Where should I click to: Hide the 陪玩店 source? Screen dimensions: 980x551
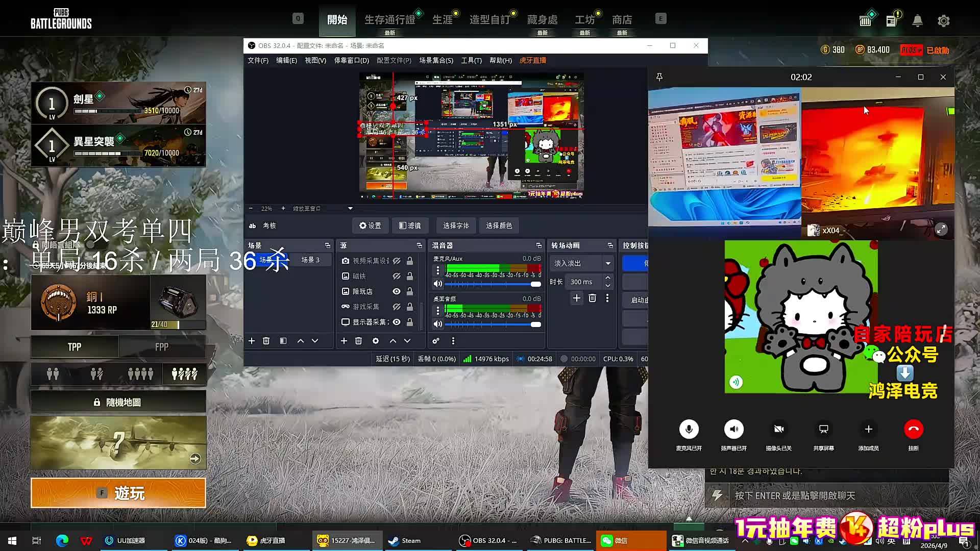click(x=396, y=291)
